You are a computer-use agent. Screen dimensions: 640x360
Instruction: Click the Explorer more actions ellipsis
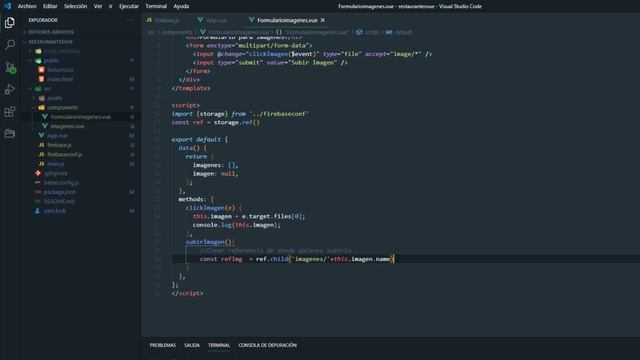click(129, 20)
